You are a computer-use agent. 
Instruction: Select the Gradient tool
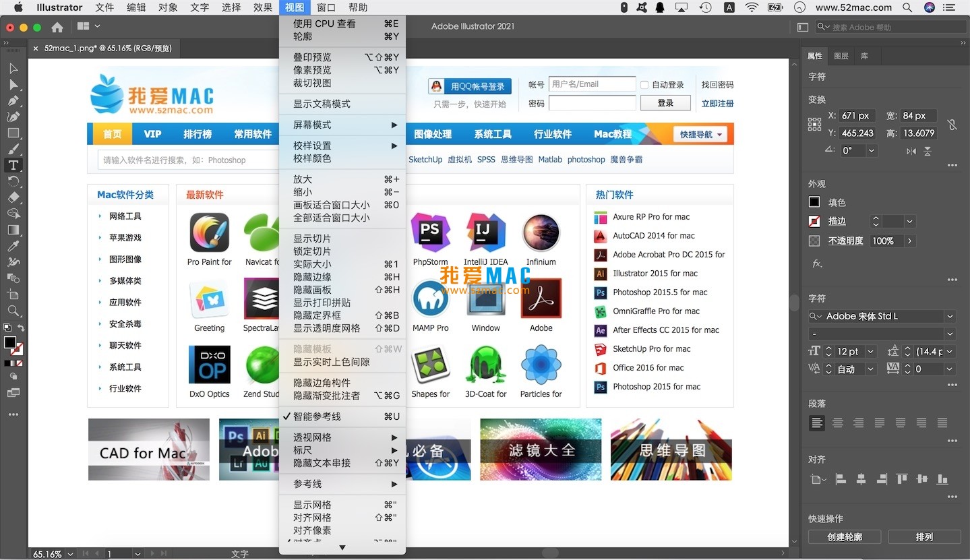point(13,230)
